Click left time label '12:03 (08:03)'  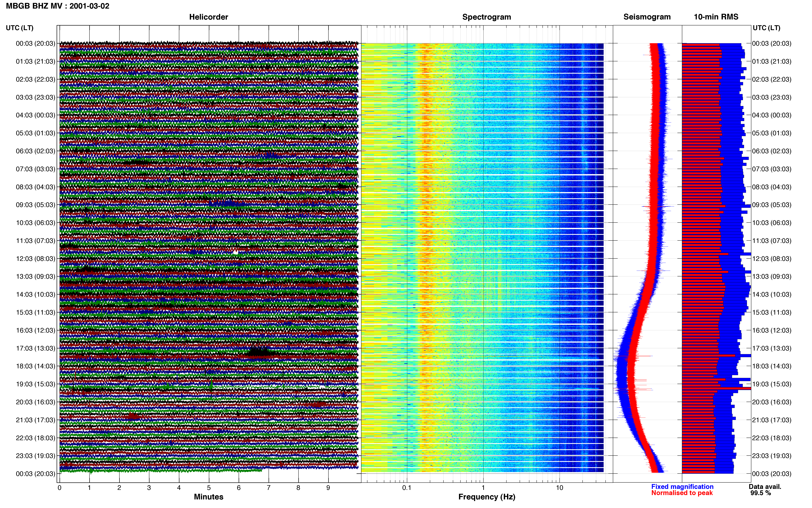35,259
